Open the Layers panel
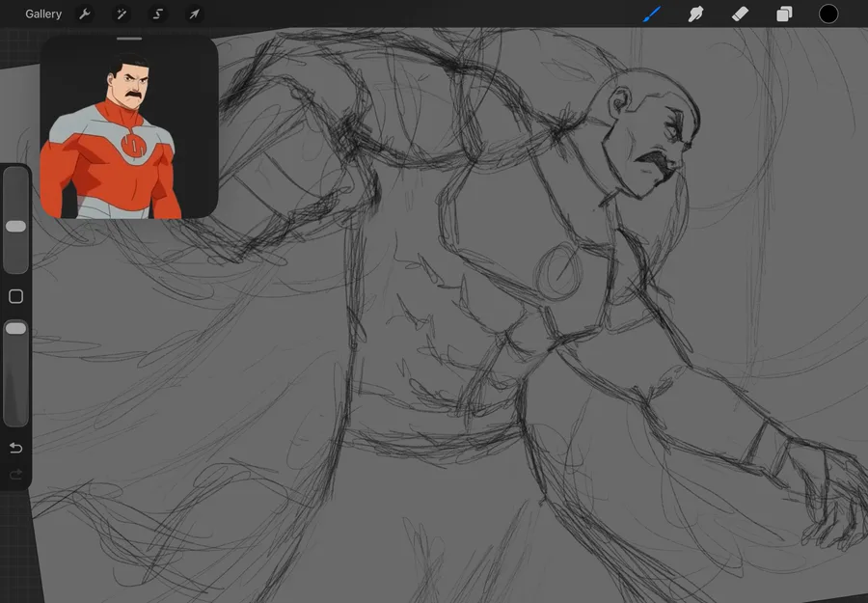This screenshot has width=868, height=603. click(x=784, y=14)
